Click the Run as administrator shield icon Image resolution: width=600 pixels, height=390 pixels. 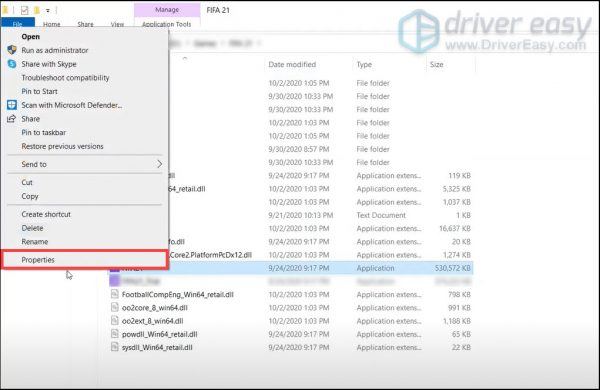pos(12,50)
